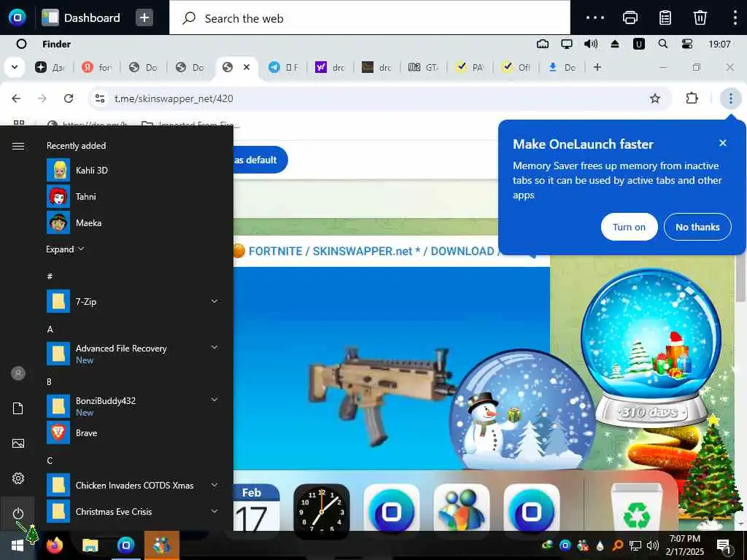Click Turn on for Memory Saver
The height and width of the screenshot is (560, 747).
(x=629, y=227)
